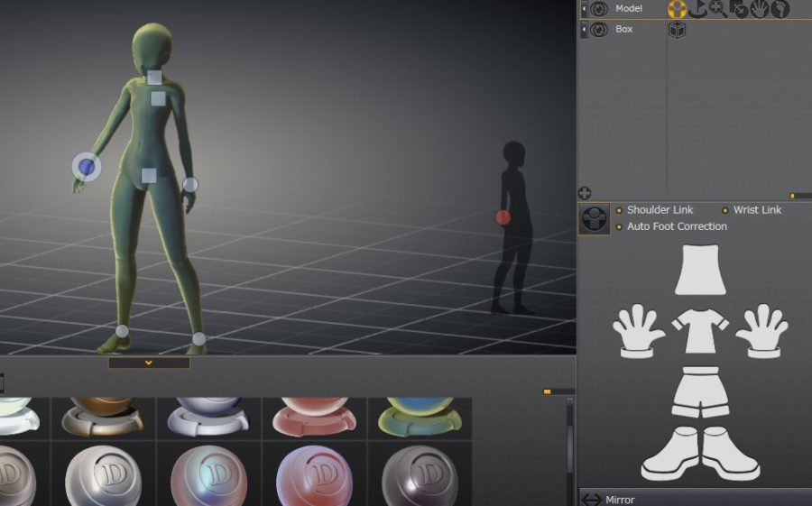The image size is (812, 506).
Task: Open the Foot tag icon in Model row
Action: (780, 9)
